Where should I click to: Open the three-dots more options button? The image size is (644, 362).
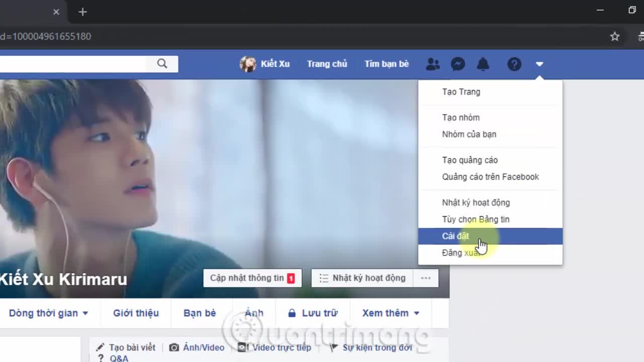coord(426,278)
